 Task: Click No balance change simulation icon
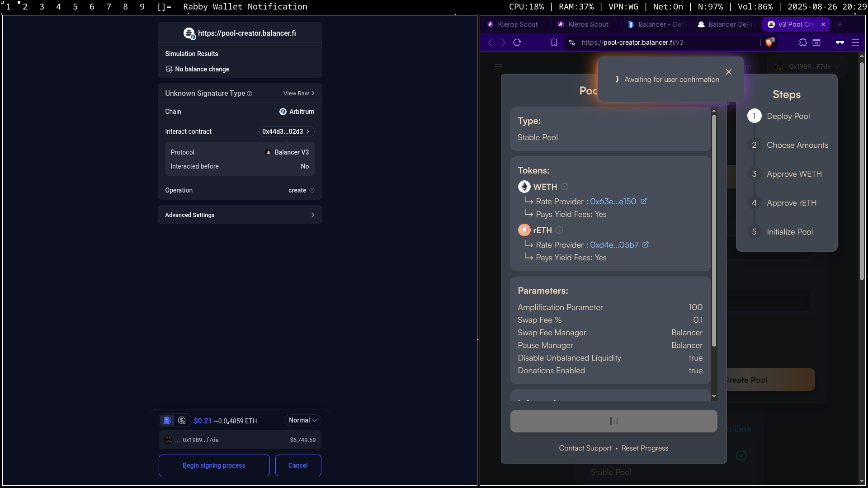169,69
